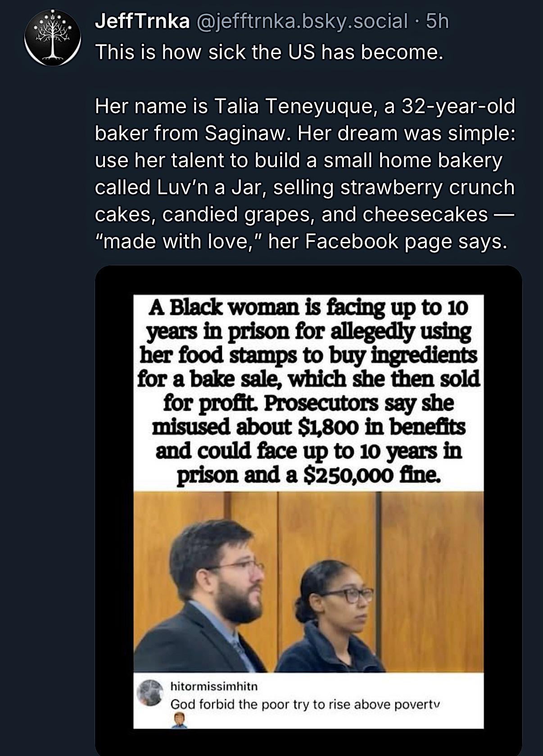Viewport: 543px width, 756px height.
Task: Open JeffTrnka's white tree profile avatar
Action: 53,38
